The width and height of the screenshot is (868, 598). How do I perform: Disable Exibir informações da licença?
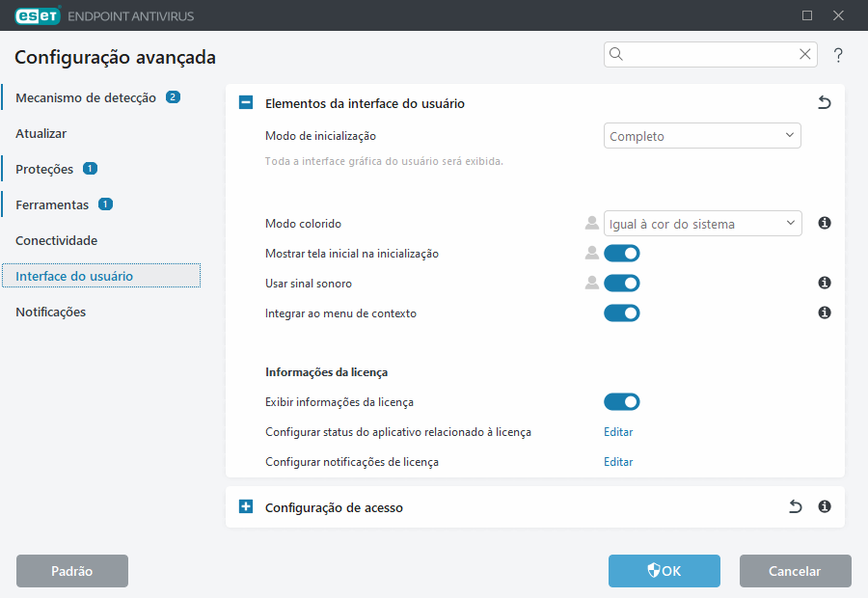tap(622, 401)
